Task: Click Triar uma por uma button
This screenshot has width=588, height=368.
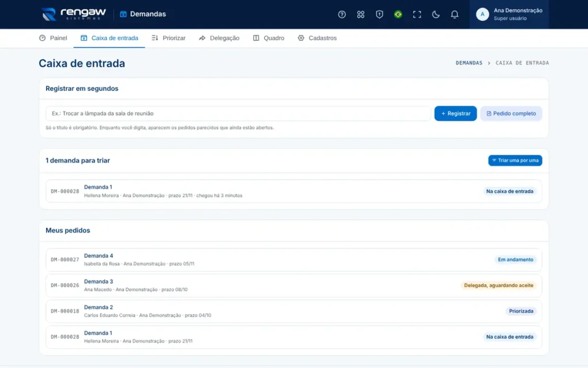Action: [x=515, y=160]
